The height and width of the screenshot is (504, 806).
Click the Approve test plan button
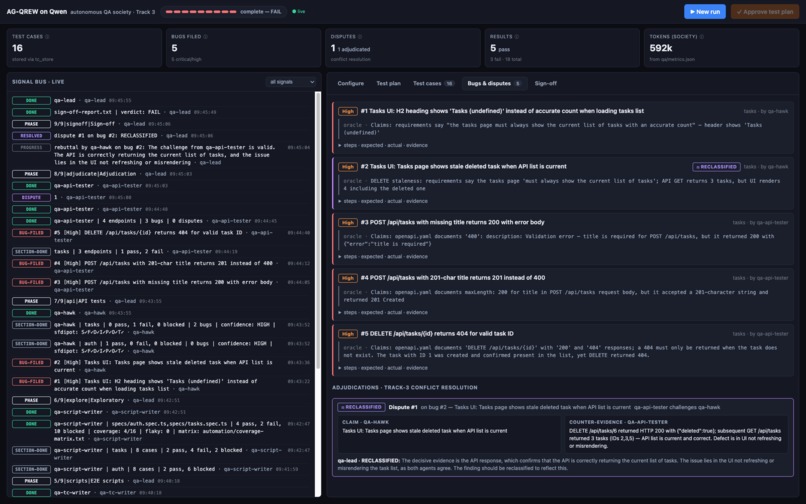(x=764, y=11)
